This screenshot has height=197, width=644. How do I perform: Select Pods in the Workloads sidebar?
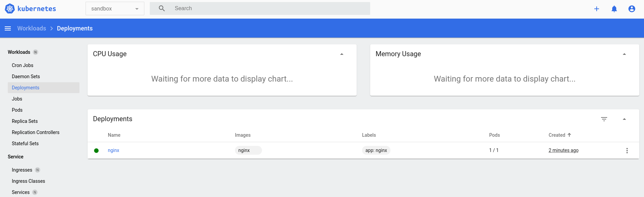pyautogui.click(x=17, y=110)
